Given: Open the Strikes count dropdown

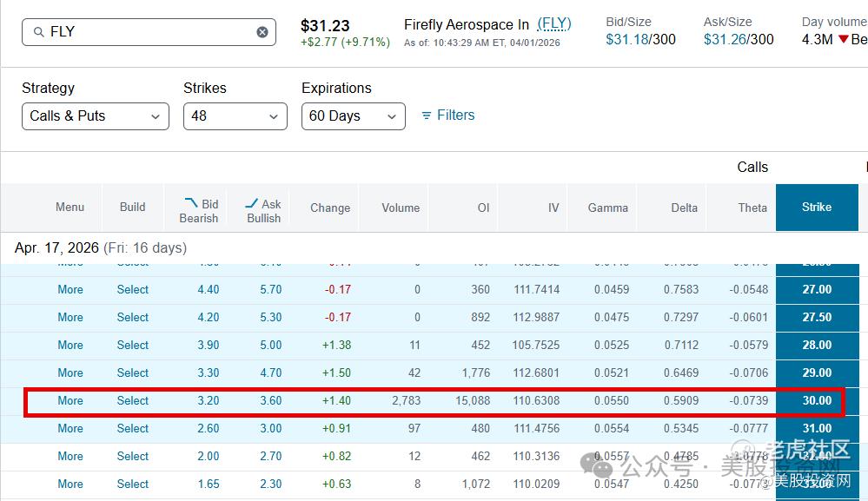Looking at the screenshot, I should 235,116.
